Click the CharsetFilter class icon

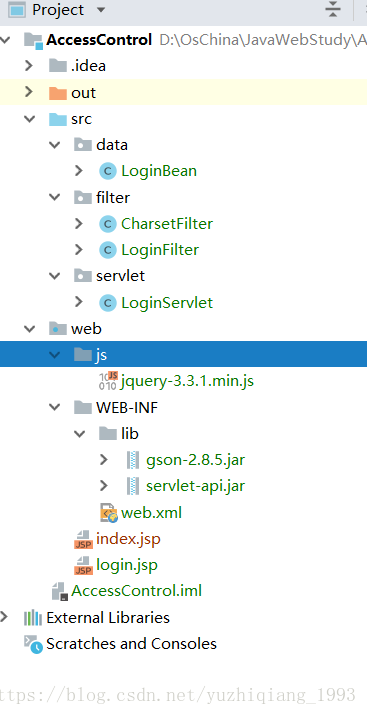click(x=108, y=224)
